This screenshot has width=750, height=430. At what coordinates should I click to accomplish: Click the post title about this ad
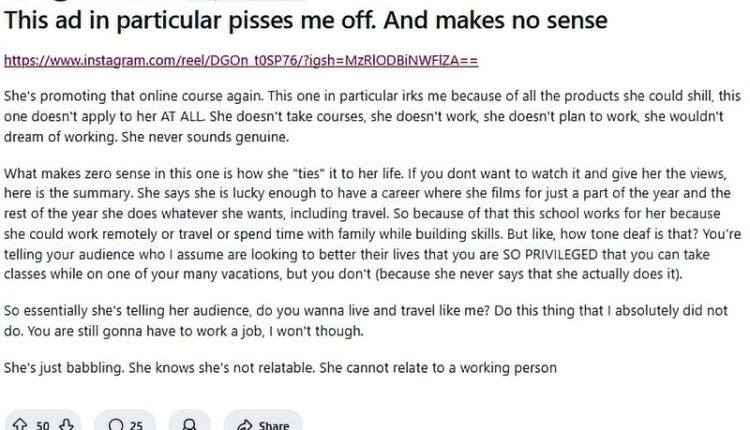(x=306, y=21)
